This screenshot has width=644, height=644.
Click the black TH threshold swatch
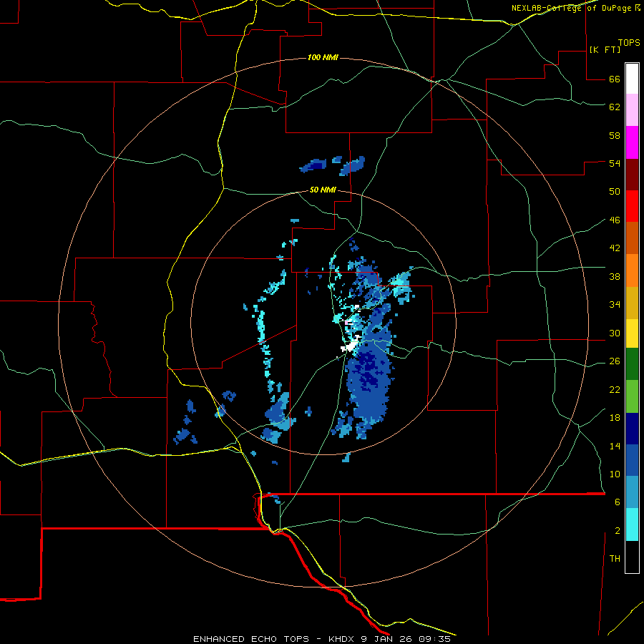pos(632,557)
